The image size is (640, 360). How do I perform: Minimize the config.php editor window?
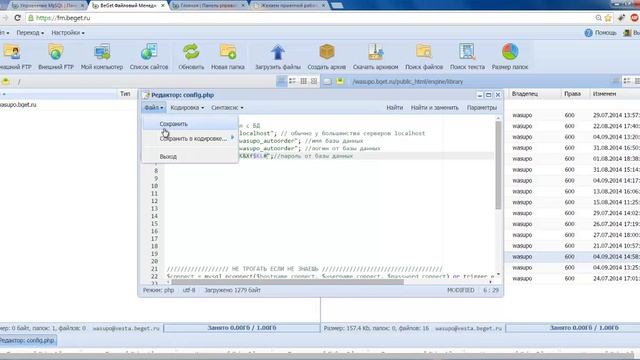coord(480,95)
